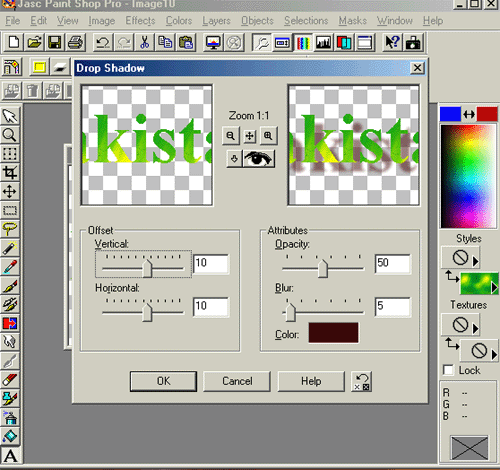
Task: Select the Picture Tube tool
Action: tap(10, 398)
